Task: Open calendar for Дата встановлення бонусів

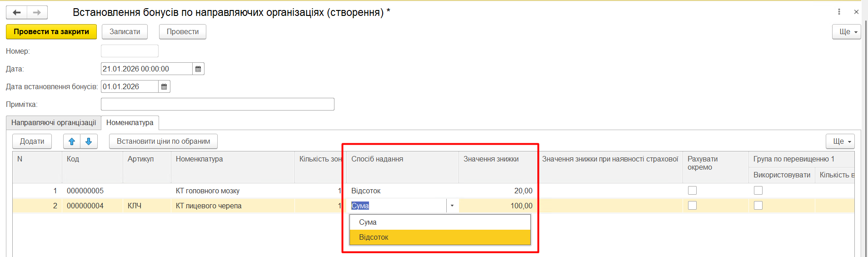Action: (164, 86)
